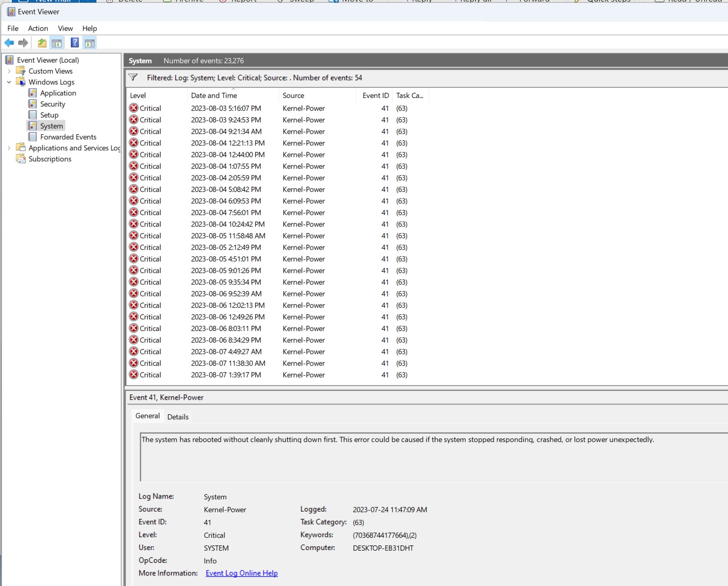Switch to the General tab

coord(148,416)
